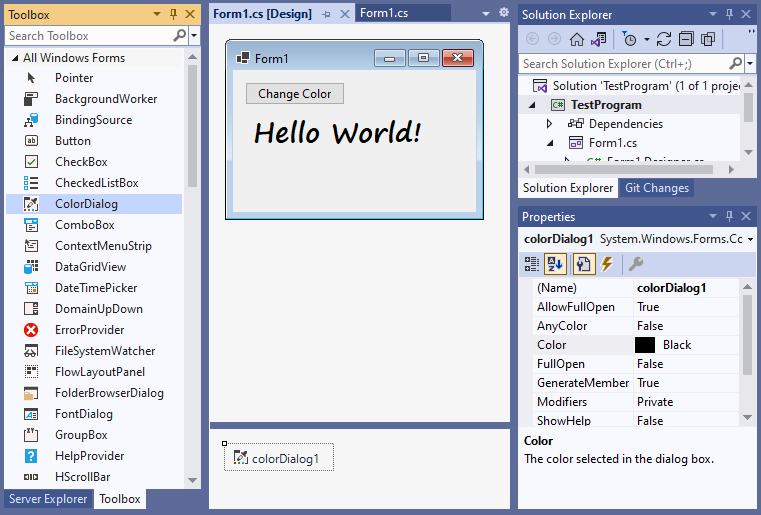The image size is (761, 515).
Task: Click in the Search Toolbox field
Action: coord(90,35)
